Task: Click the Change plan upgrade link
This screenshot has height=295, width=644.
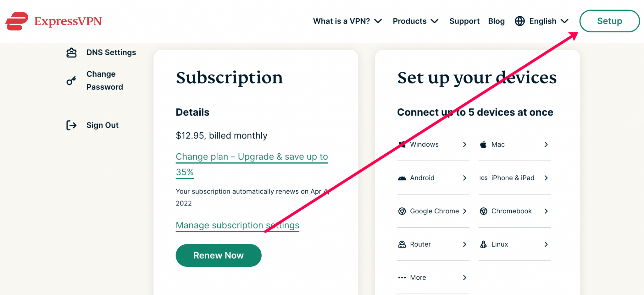Action: pos(252,156)
